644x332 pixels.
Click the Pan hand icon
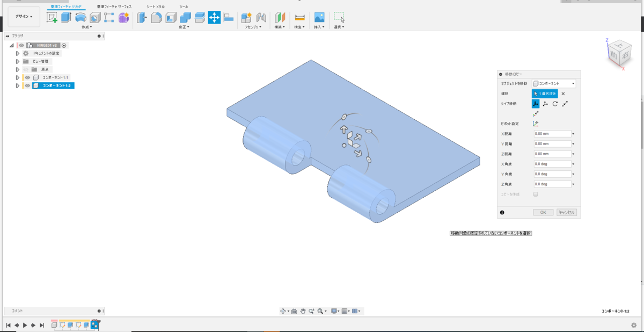tap(303, 311)
